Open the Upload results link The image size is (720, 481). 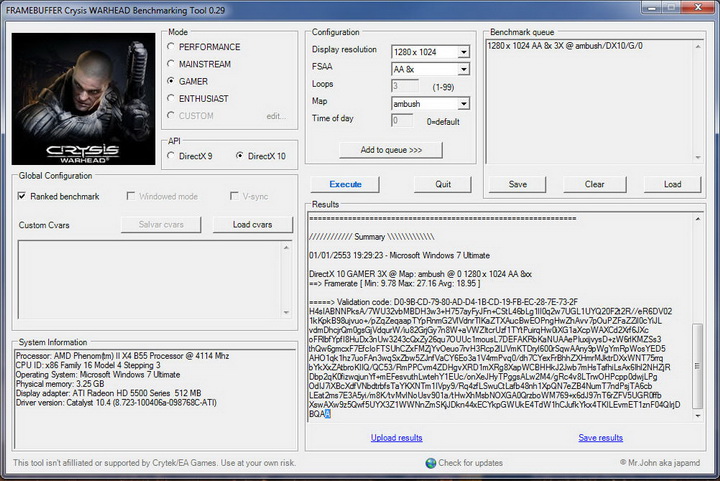(396, 438)
